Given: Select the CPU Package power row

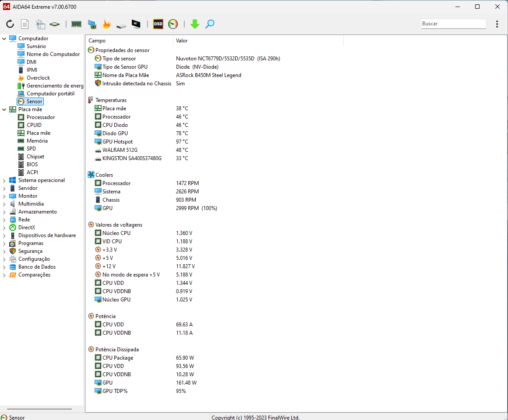Looking at the screenshot, I should 144,358.
